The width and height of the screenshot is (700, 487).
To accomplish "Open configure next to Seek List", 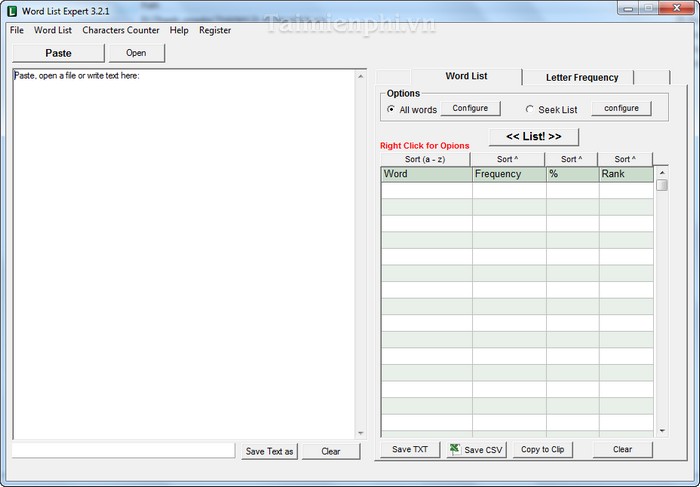I will pyautogui.click(x=621, y=108).
